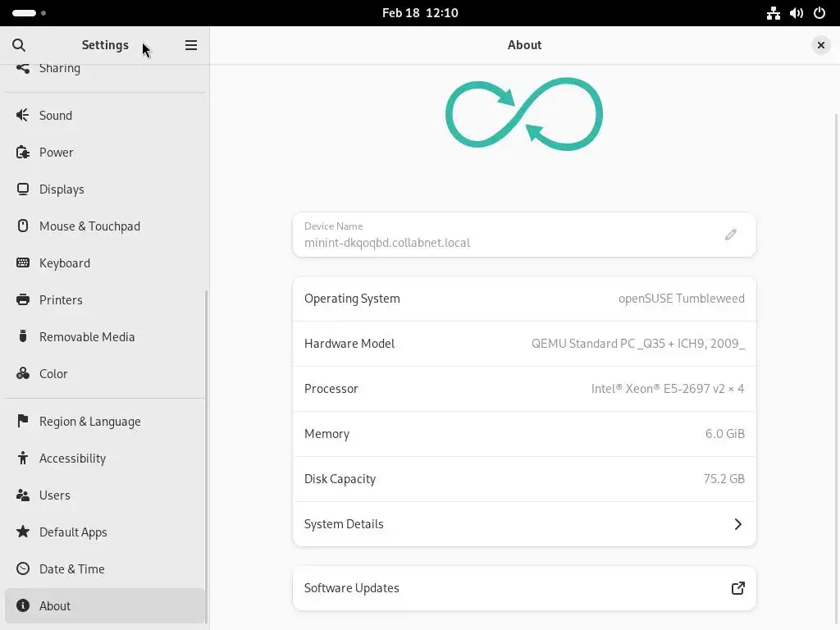Click the sidebar vertical scrollbar
The image size is (840, 630).
[x=206, y=456]
